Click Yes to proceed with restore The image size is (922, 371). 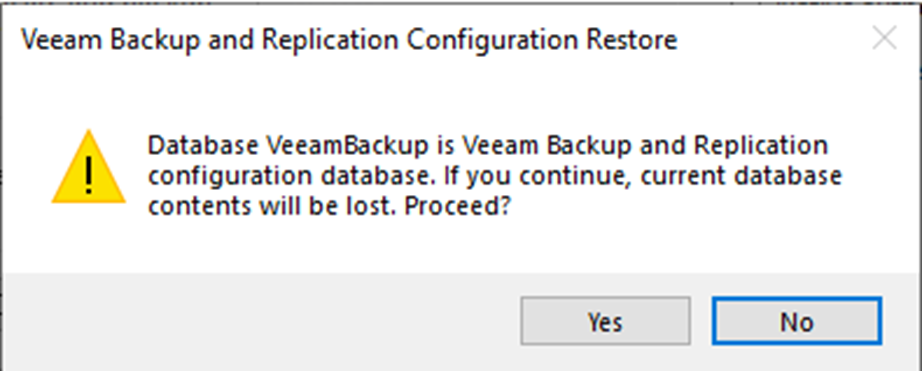point(605,321)
